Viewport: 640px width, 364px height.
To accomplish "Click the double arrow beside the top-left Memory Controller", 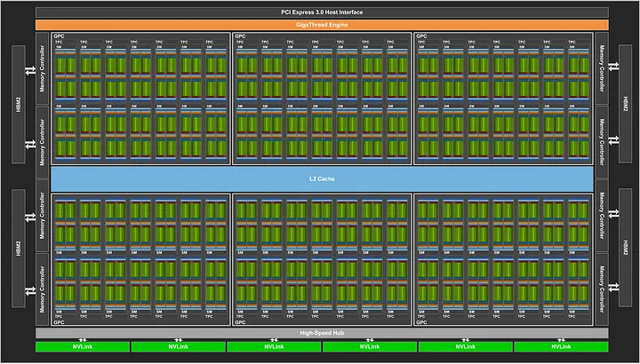I will pyautogui.click(x=30, y=70).
